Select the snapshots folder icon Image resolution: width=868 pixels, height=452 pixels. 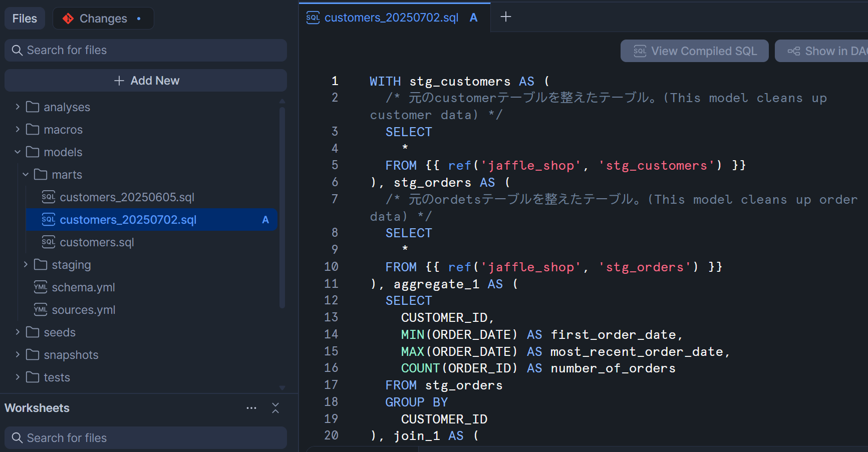33,354
